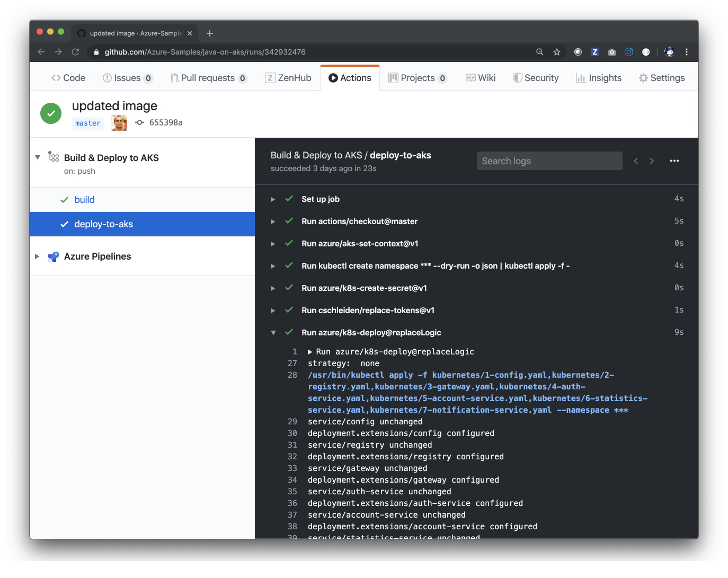
Task: Select the build job in sidebar
Action: pyautogui.click(x=142, y=200)
